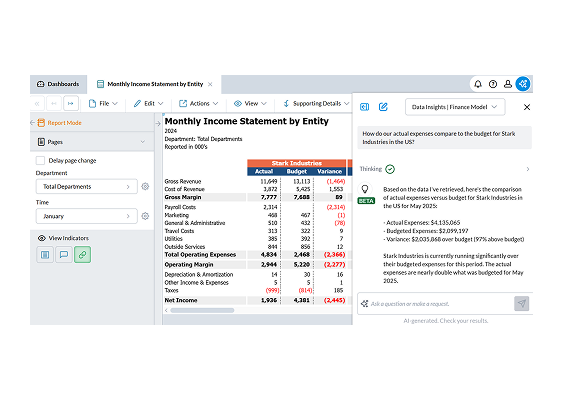Image resolution: width=564 pixels, height=402 pixels.
Task: Toggle the blue AI assistant icon
Action: tap(523, 84)
